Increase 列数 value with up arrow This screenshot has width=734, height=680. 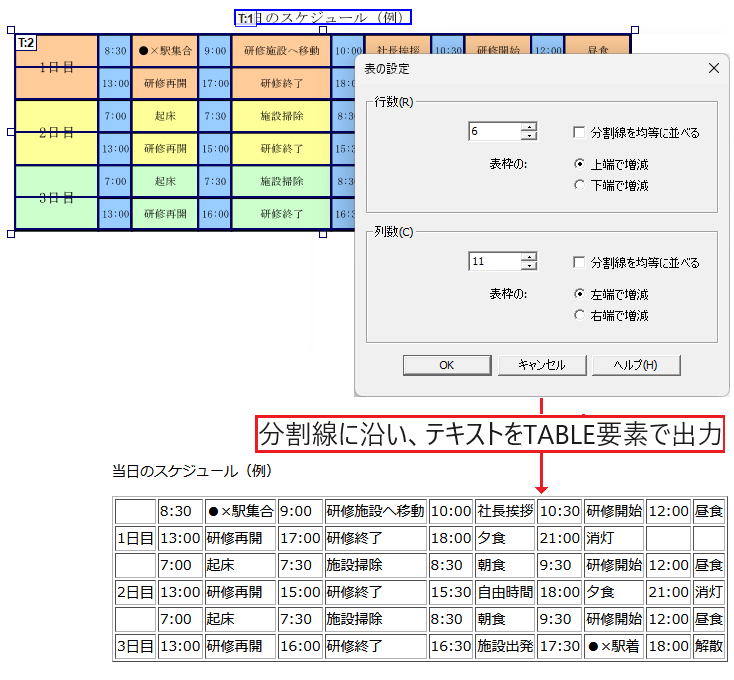pyautogui.click(x=529, y=257)
